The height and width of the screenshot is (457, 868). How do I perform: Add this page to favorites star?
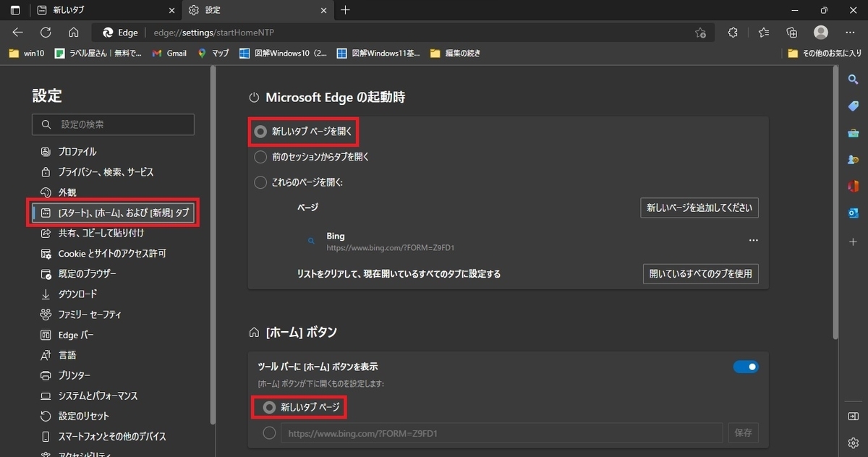pyautogui.click(x=700, y=33)
